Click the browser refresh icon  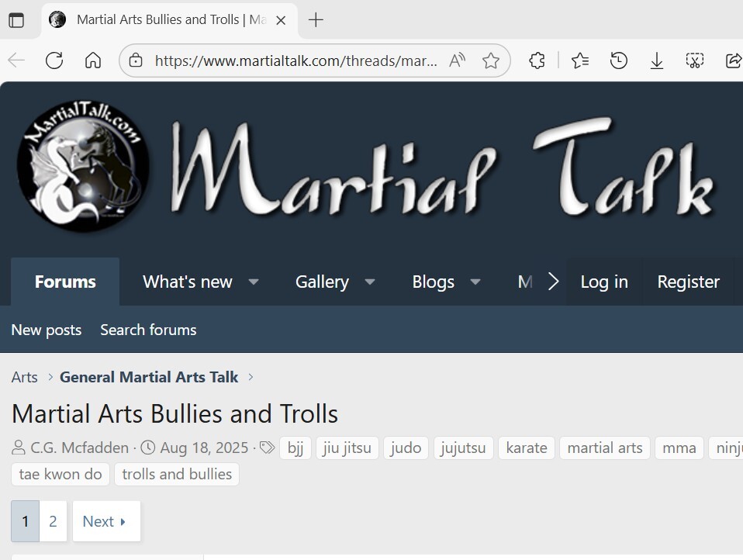tap(54, 60)
